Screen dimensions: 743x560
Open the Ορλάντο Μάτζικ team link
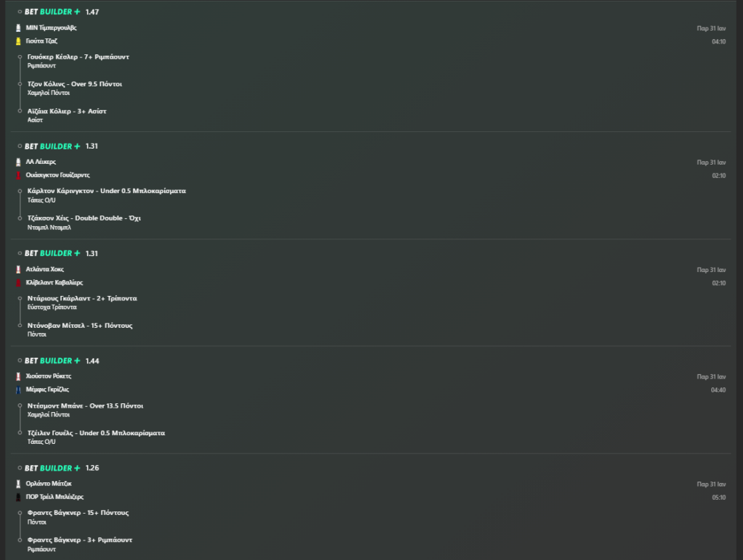click(49, 484)
